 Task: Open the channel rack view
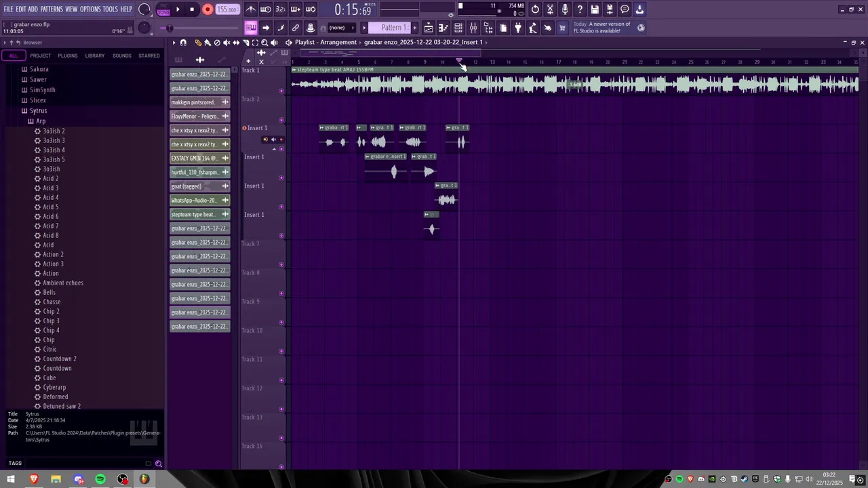click(458, 28)
